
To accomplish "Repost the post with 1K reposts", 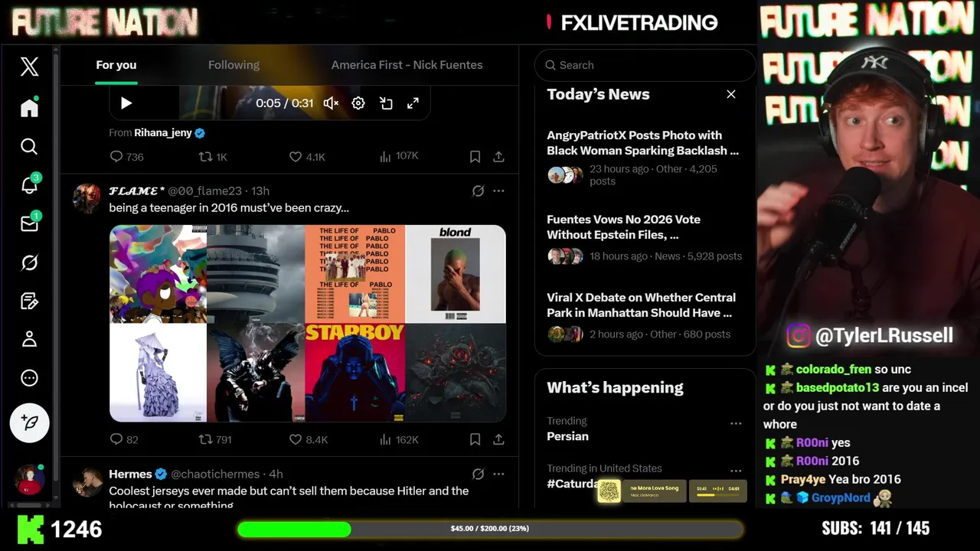I will pos(213,156).
